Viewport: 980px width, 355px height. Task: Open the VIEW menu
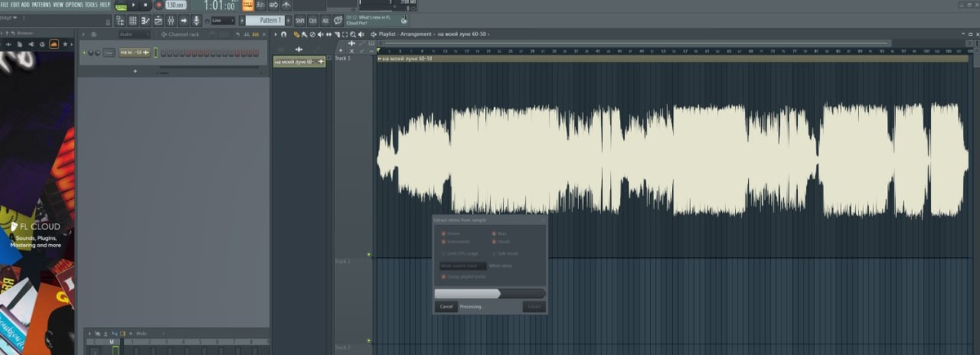[x=58, y=5]
